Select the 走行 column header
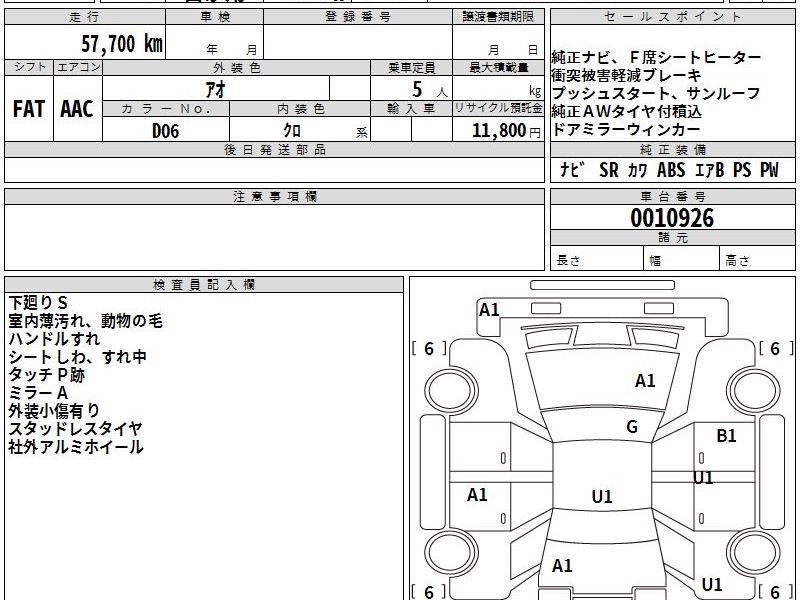This screenshot has height=600, width=800. pos(85,17)
